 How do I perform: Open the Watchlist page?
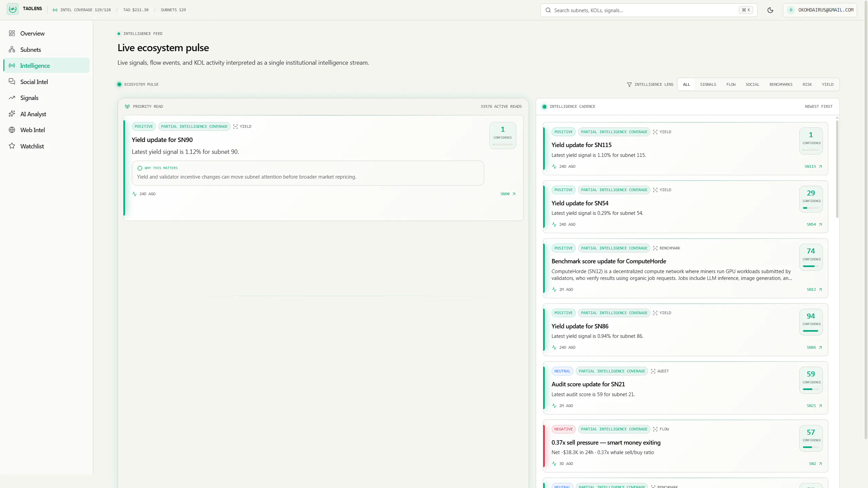pos(46,146)
